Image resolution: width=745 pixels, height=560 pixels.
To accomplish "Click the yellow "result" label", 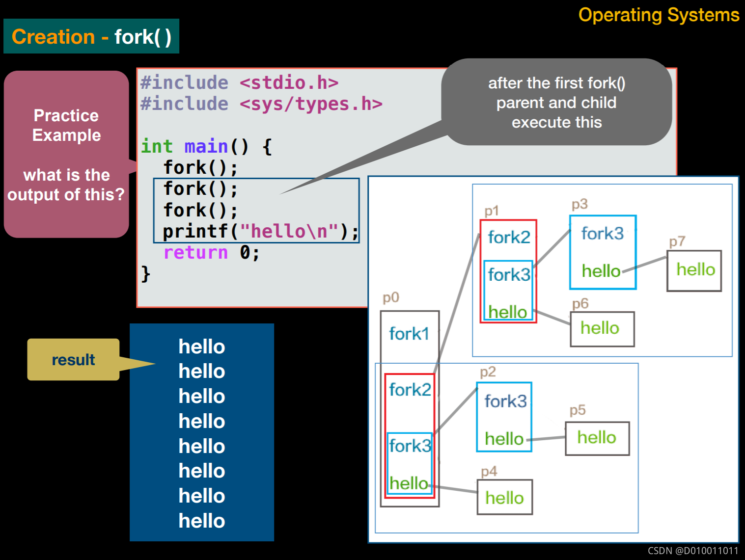I will point(73,360).
